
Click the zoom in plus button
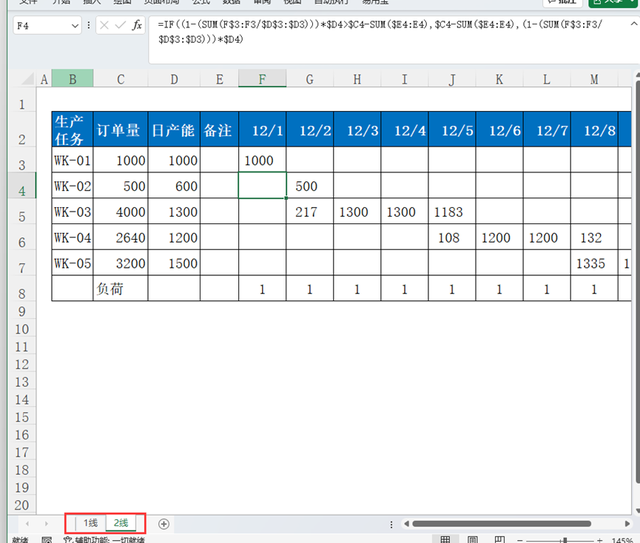coord(599,540)
